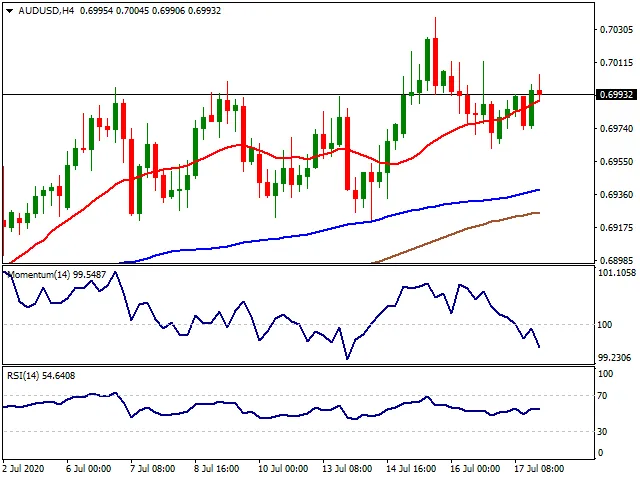Click the RSI 30 level label
The image size is (640, 480).
click(602, 431)
